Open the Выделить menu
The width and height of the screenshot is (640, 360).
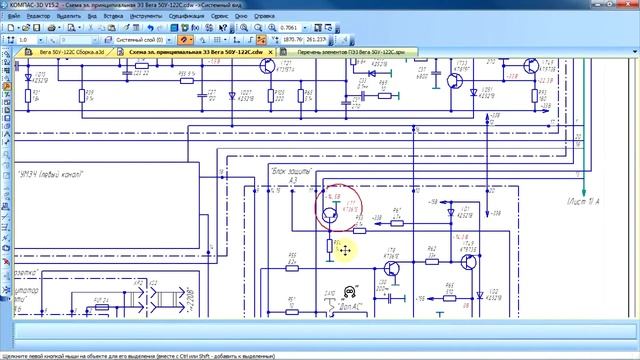tap(69, 16)
